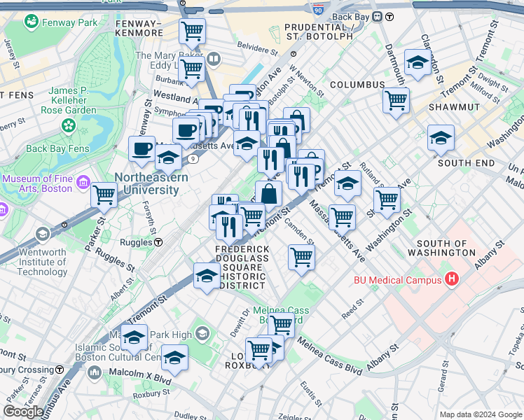524x420 pixels.
Task: Select the graduation cap marker near Clarendon St
Action: [418, 64]
